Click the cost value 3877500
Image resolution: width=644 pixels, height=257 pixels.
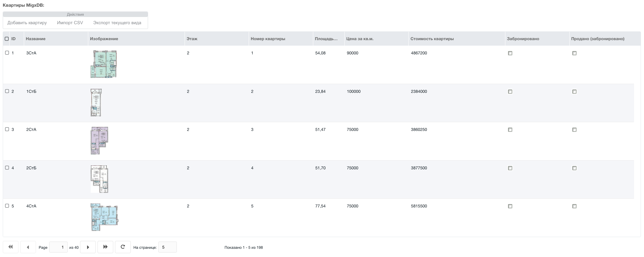419,168
